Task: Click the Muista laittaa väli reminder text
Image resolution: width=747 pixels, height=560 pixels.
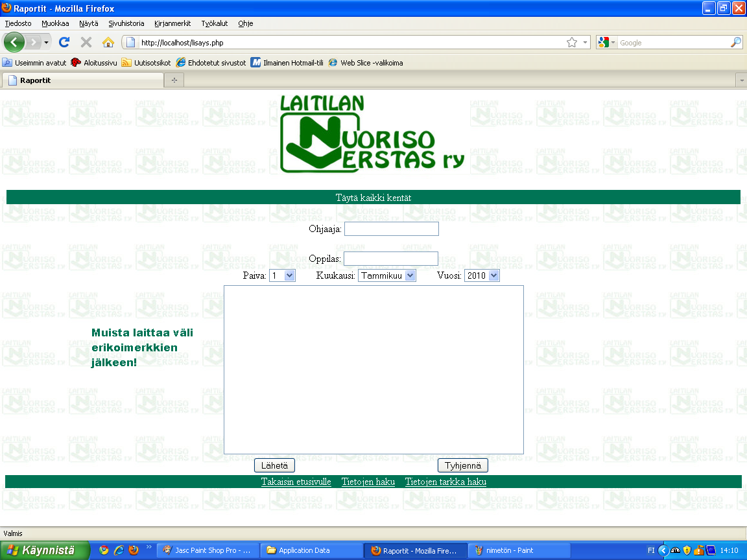Action: coord(142,347)
